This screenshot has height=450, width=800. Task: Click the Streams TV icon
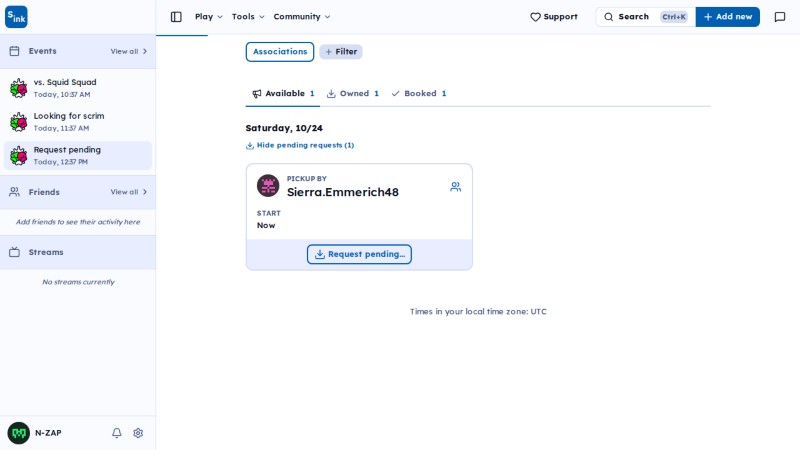click(x=14, y=252)
